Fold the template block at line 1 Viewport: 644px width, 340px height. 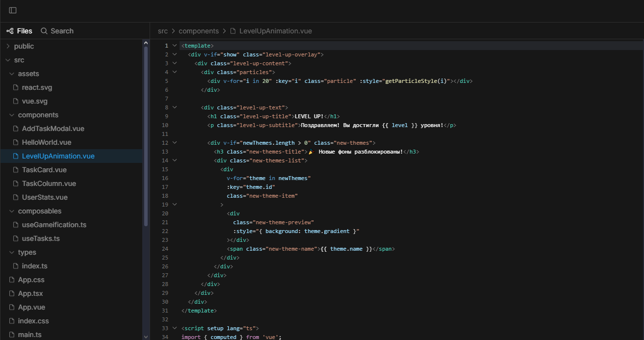point(175,46)
